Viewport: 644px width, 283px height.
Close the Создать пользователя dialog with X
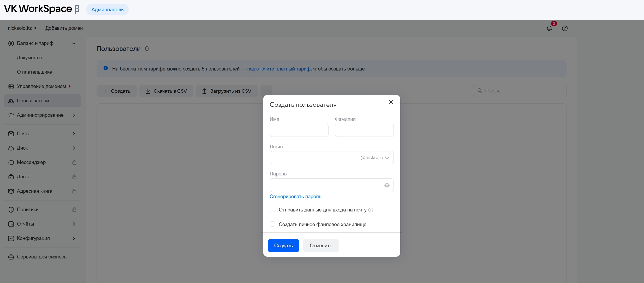(x=391, y=102)
